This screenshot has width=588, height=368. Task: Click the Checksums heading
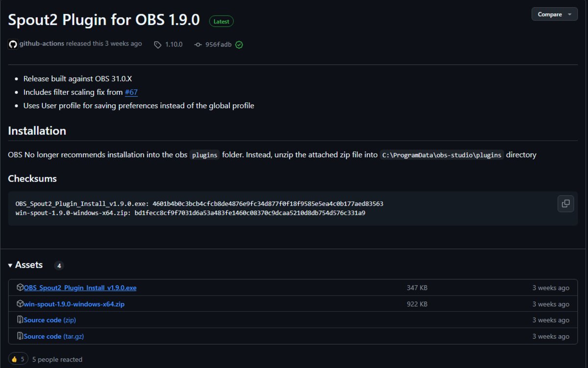[32, 179]
